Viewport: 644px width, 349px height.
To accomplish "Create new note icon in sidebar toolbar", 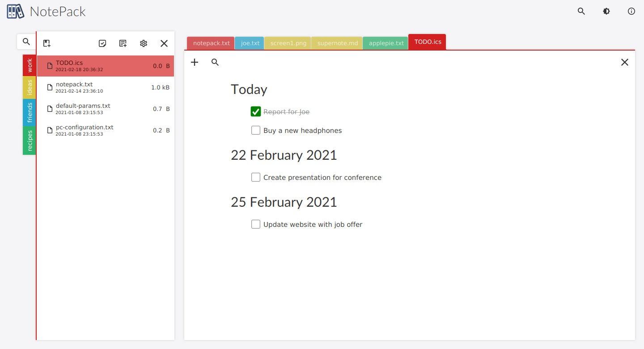I will click(123, 43).
